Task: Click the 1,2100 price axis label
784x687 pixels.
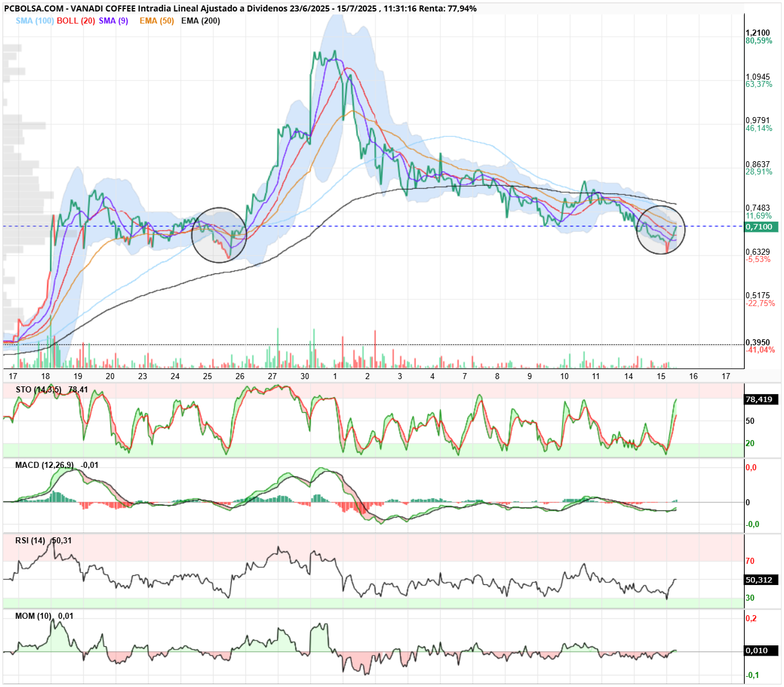Action: [757, 33]
